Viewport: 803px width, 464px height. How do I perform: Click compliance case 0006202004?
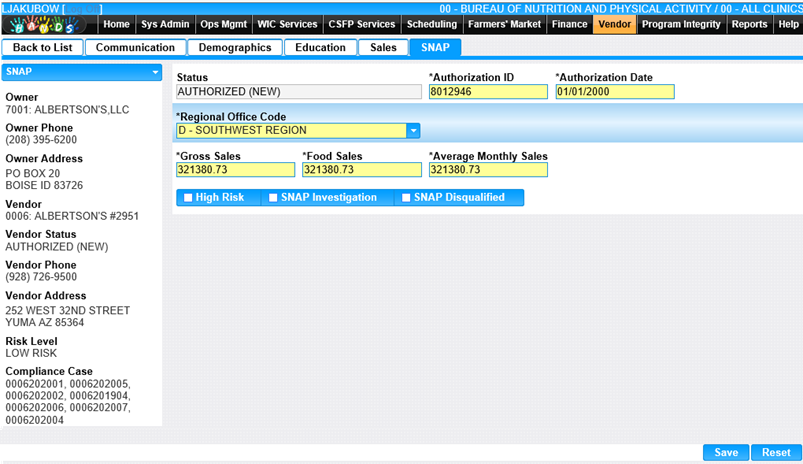(35, 420)
